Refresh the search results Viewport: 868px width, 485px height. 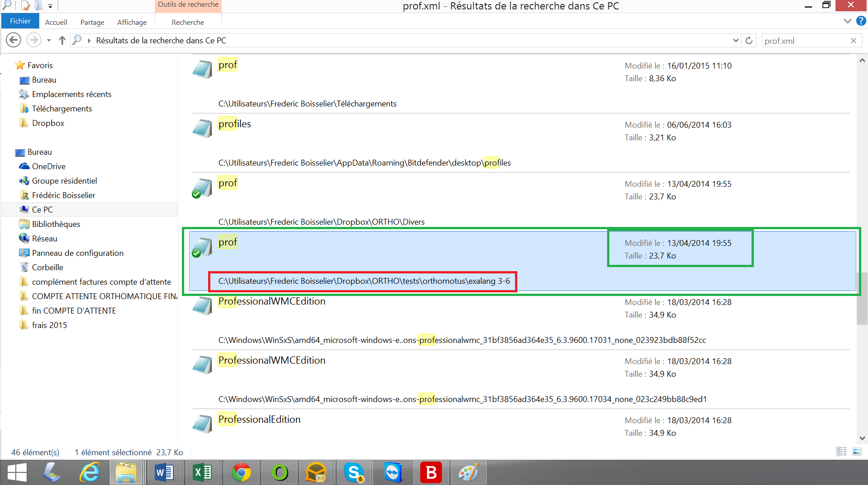pos(749,41)
